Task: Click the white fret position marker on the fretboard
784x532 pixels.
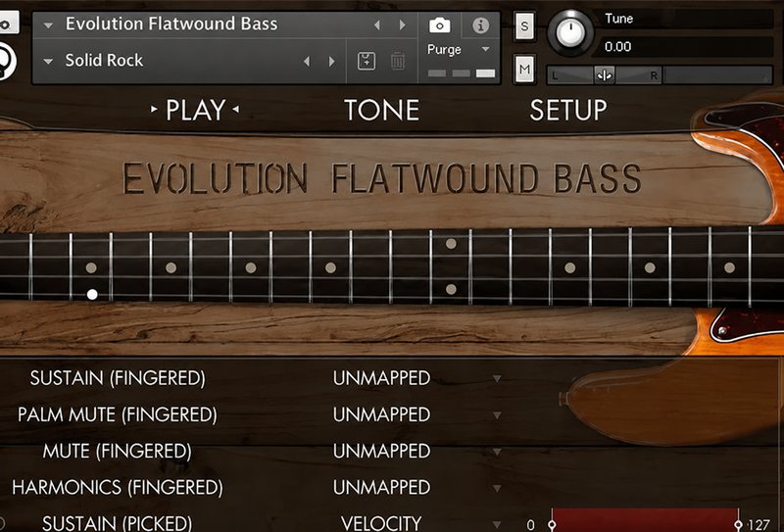Action: point(92,295)
